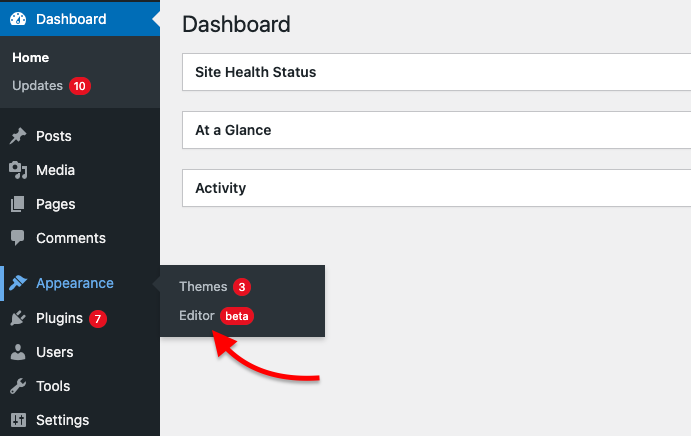Click the Plugins update count badge

click(x=98, y=318)
